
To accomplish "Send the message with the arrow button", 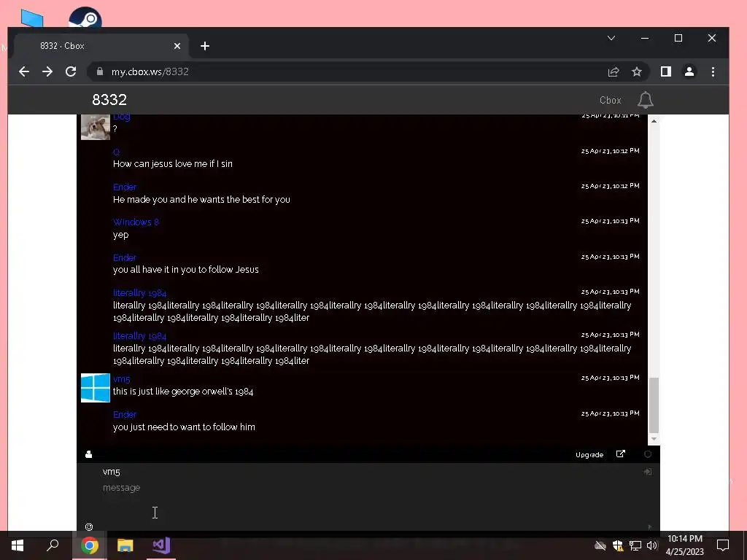I will click(x=649, y=526).
